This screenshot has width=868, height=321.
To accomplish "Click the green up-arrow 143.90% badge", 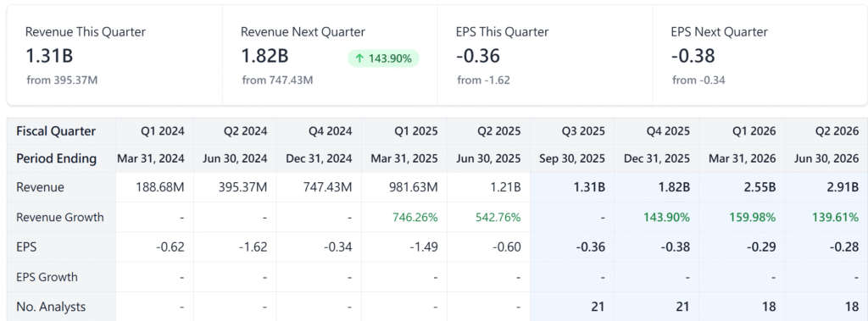I will [384, 58].
